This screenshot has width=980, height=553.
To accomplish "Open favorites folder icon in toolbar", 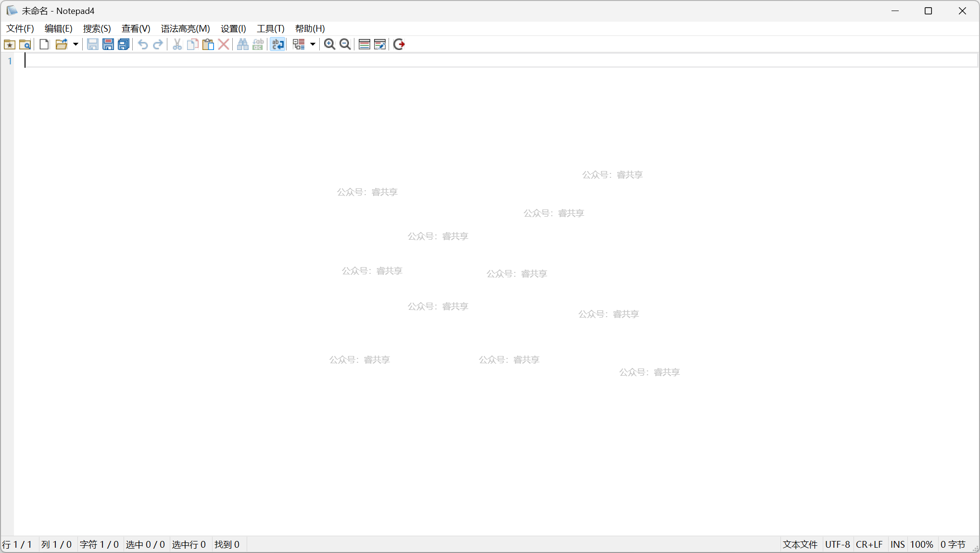I will click(10, 45).
